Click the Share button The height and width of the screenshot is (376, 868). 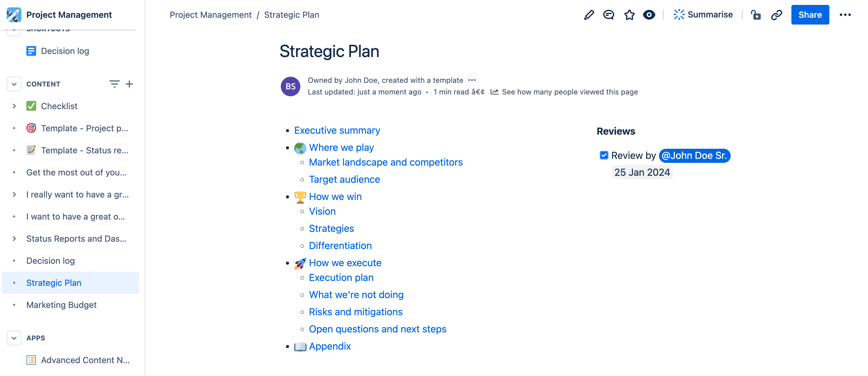click(810, 14)
